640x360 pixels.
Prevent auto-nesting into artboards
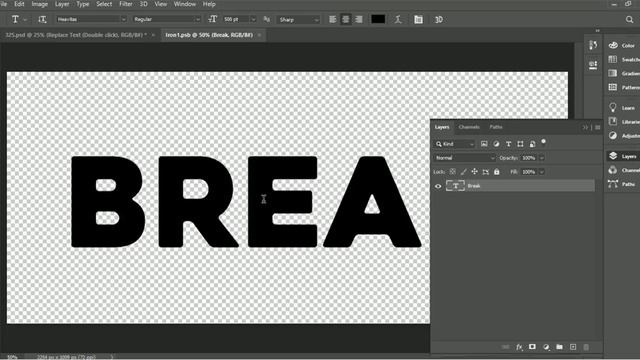(485, 172)
